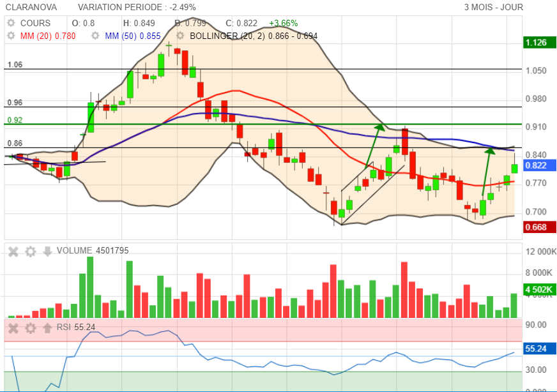
Task: Click the 12 000K volume axis label
Action: pos(541,252)
